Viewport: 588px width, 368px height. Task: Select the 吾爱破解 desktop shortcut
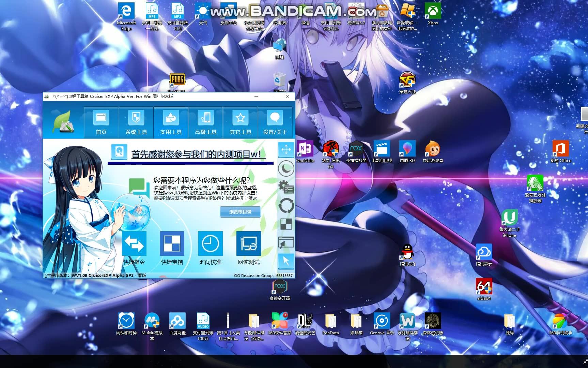pyautogui.click(x=407, y=17)
